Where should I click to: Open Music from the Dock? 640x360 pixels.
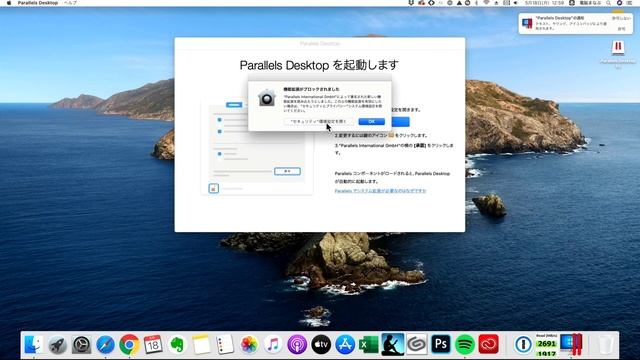(x=273, y=345)
